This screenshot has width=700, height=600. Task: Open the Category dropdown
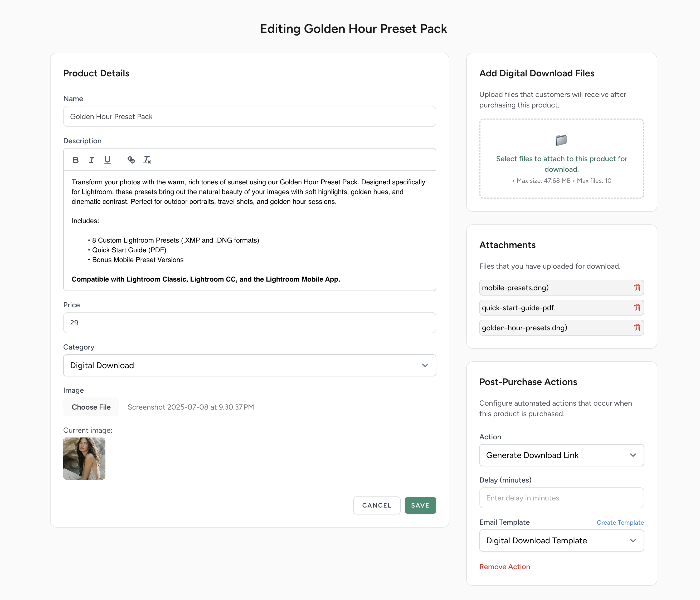pos(249,365)
